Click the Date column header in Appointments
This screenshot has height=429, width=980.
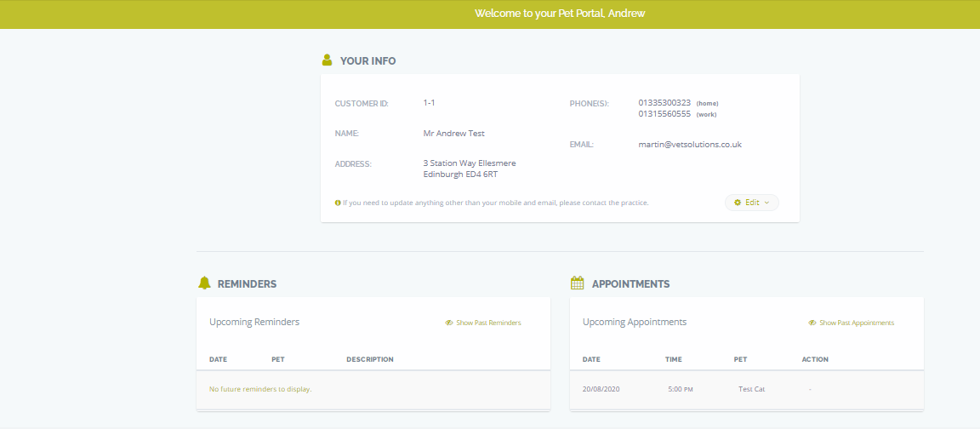[591, 359]
